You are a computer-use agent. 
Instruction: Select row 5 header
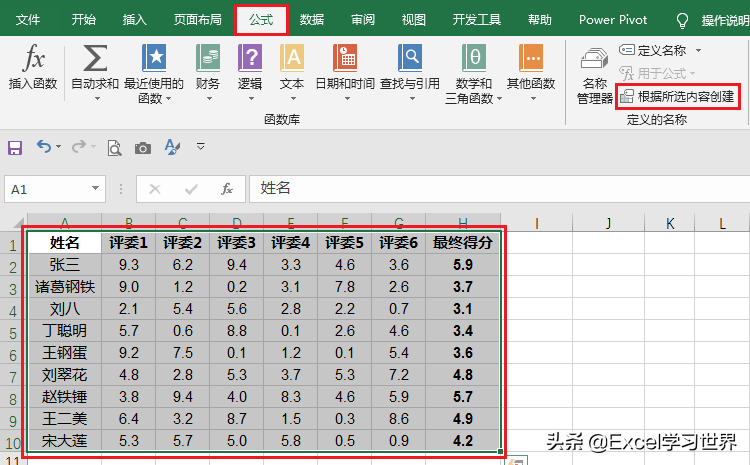[13, 331]
